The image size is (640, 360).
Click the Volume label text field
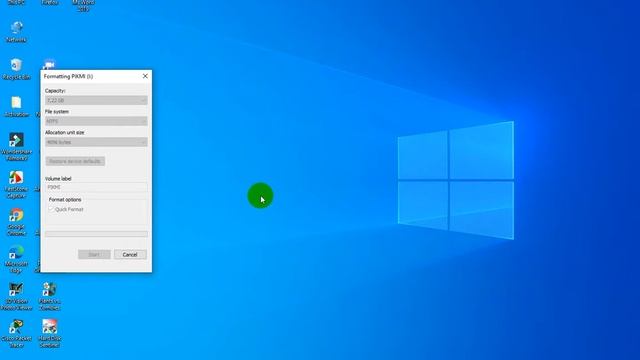(x=96, y=187)
